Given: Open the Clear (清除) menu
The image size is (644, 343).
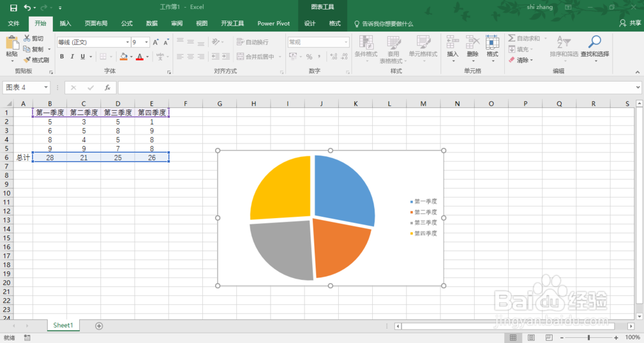Looking at the screenshot, I should [520, 60].
